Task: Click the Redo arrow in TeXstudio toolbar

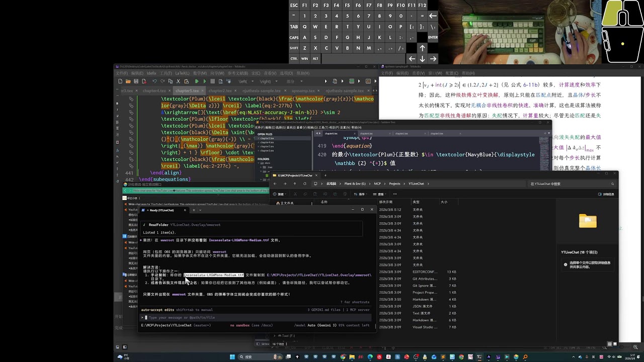Action: tap(162, 81)
